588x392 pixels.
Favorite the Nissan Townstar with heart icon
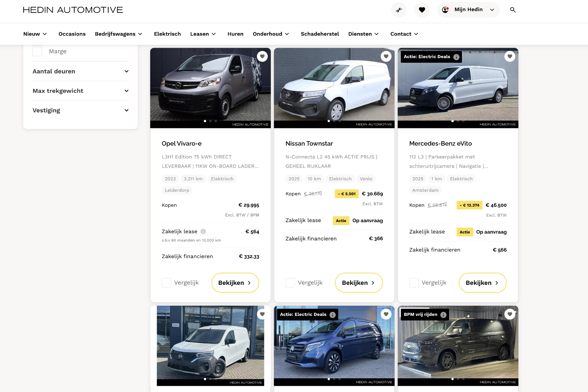point(386,57)
